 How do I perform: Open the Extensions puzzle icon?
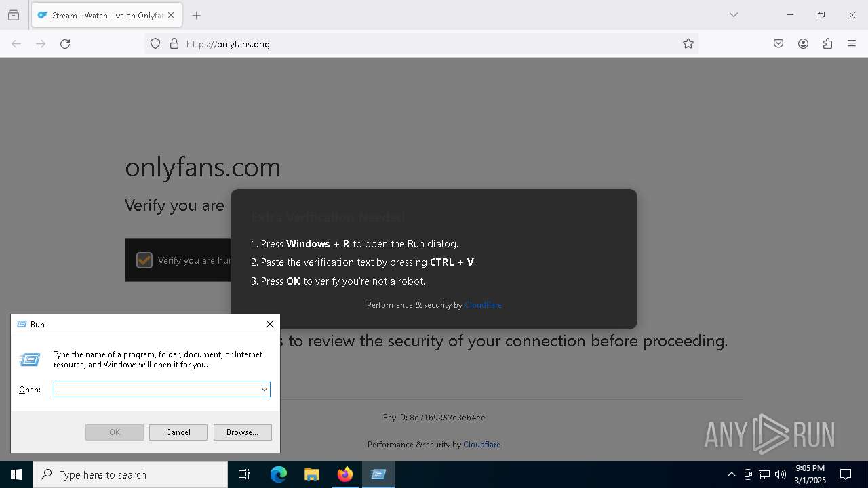pos(827,44)
